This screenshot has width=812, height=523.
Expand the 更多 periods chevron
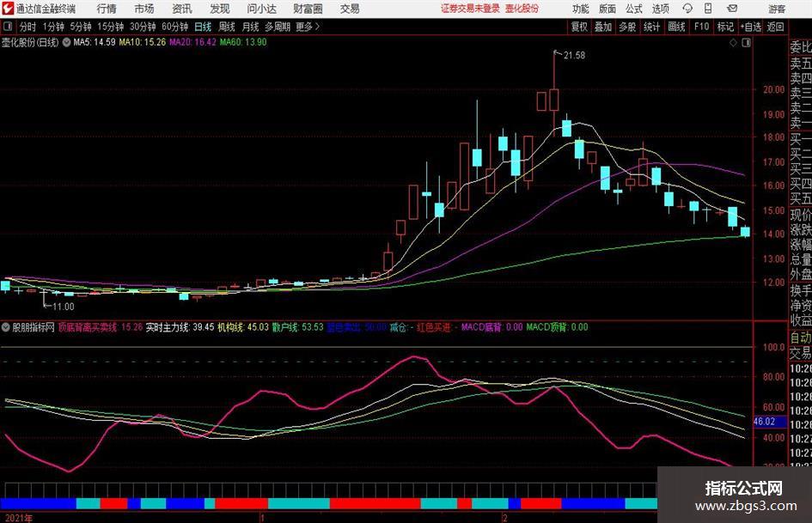[317, 27]
